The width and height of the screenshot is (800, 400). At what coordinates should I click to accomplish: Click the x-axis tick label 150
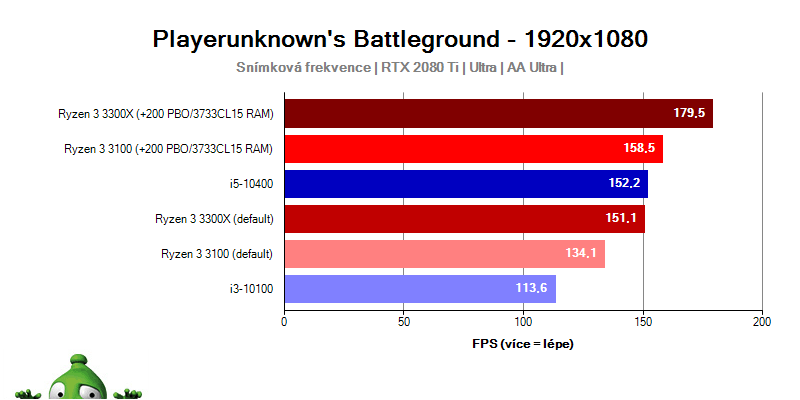pos(643,322)
